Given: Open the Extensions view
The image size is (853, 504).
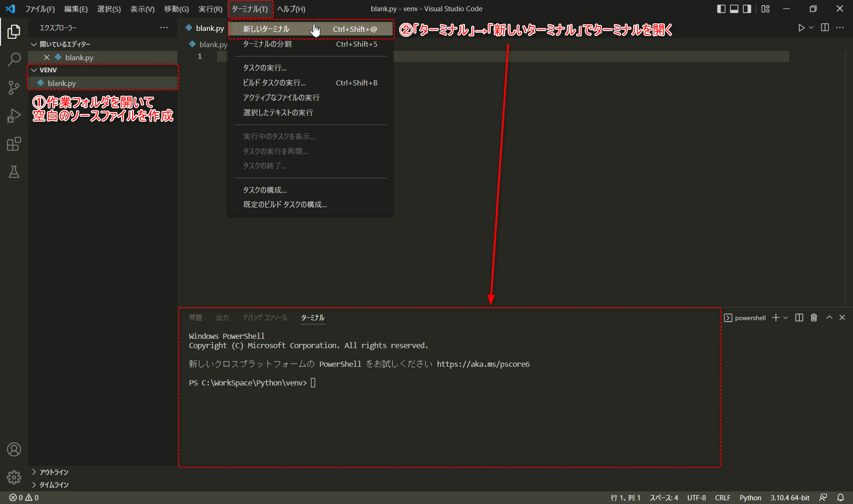Looking at the screenshot, I should 14,144.
